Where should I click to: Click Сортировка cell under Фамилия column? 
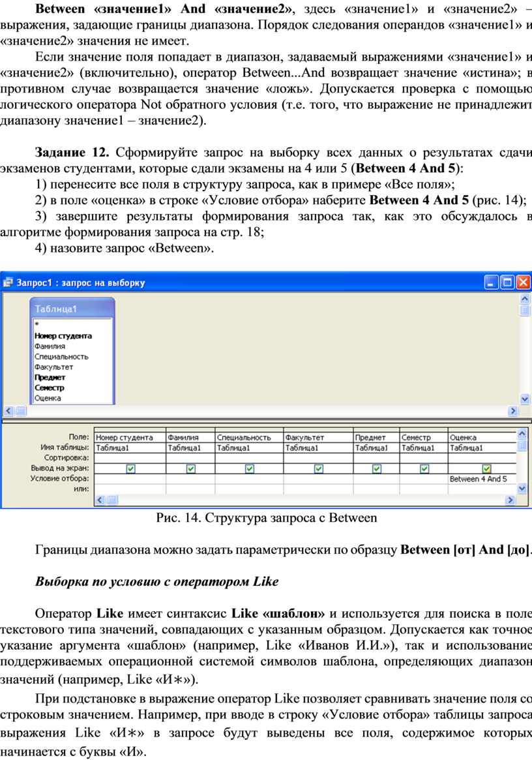click(x=190, y=458)
